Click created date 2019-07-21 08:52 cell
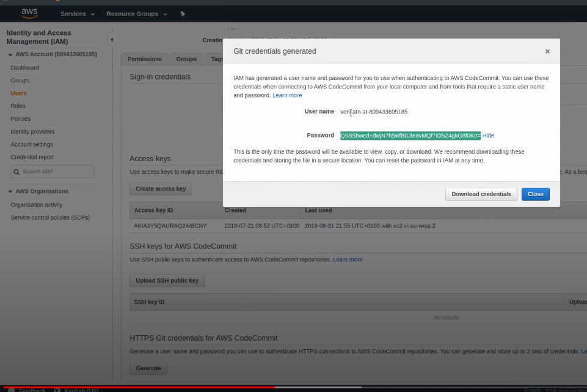The width and height of the screenshot is (587, 392). coord(261,226)
